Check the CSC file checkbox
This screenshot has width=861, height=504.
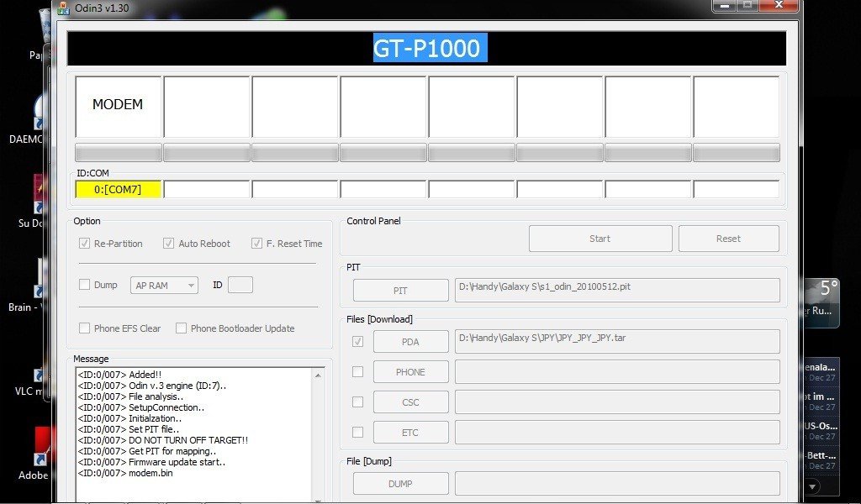(x=357, y=402)
